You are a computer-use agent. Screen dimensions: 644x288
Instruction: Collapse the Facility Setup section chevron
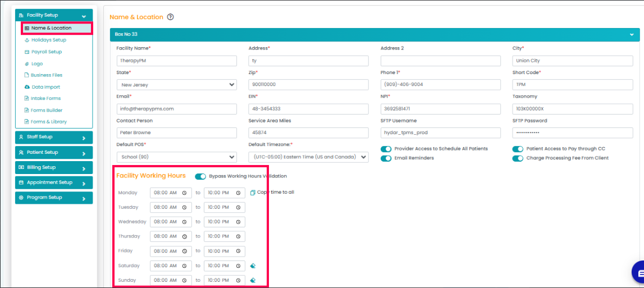tap(84, 16)
